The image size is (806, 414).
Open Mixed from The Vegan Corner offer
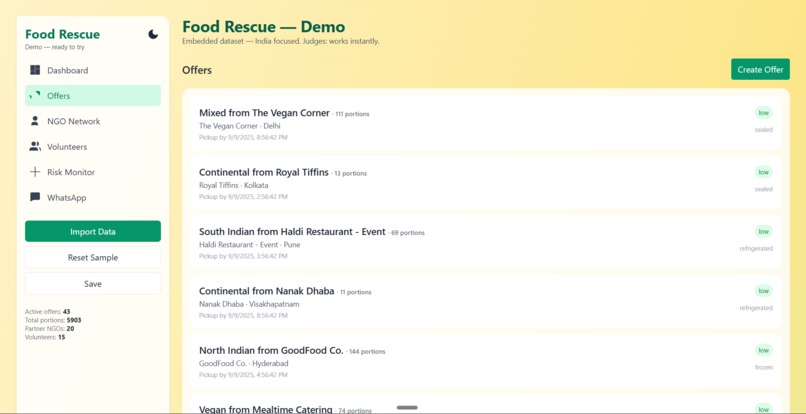pos(485,124)
